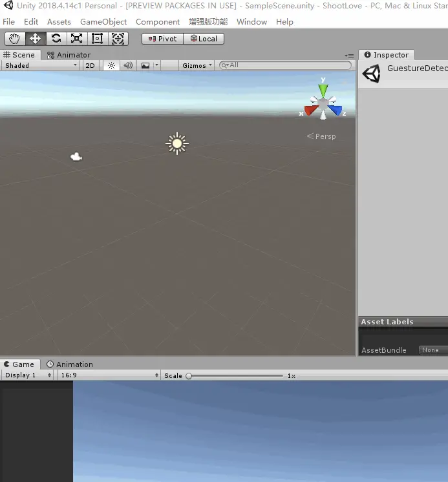Viewport: 448px width, 482px height.
Task: Open the Help menu
Action: click(x=284, y=22)
